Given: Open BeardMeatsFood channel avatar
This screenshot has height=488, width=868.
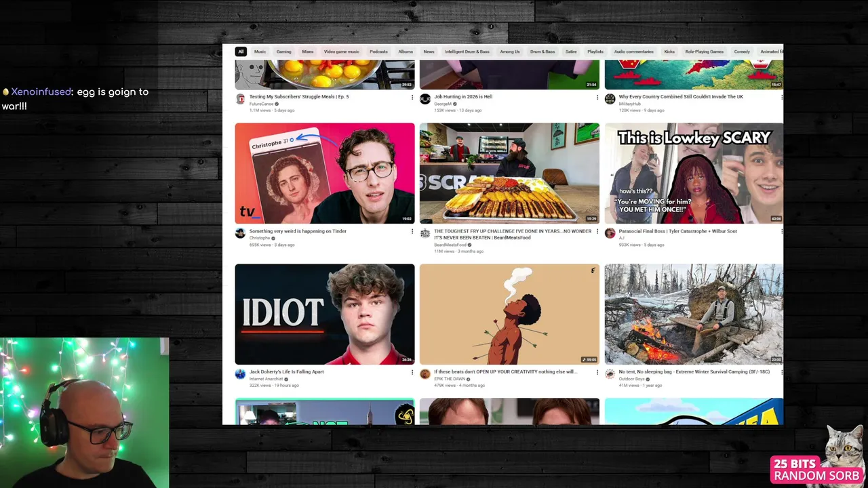Looking at the screenshot, I should click(x=425, y=233).
